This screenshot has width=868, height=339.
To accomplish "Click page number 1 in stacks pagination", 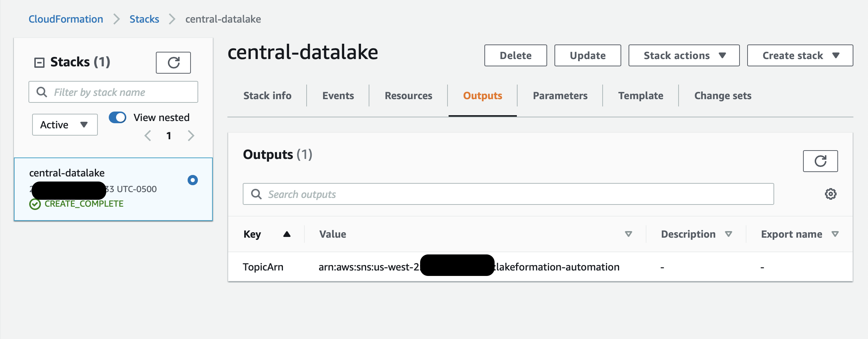I will click(169, 136).
